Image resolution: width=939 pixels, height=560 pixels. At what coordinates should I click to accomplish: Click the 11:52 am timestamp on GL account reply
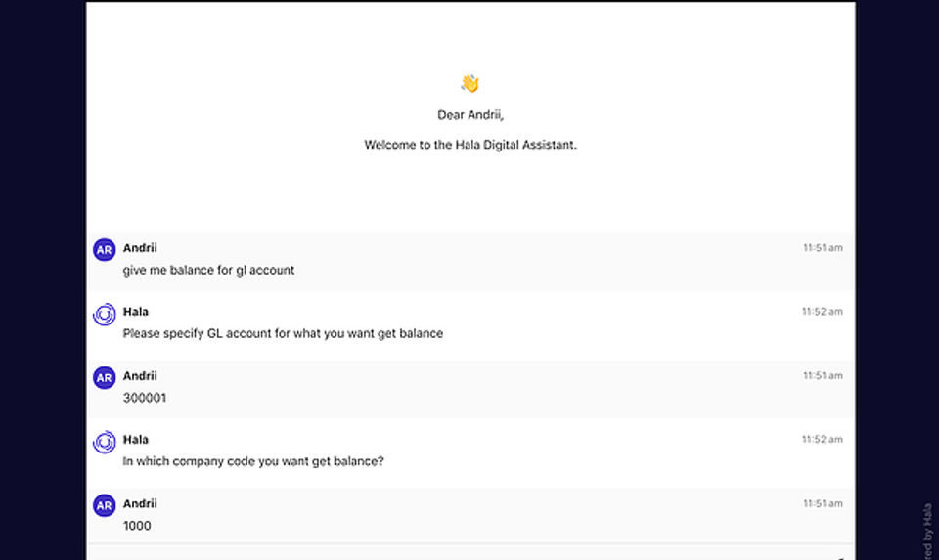(823, 312)
